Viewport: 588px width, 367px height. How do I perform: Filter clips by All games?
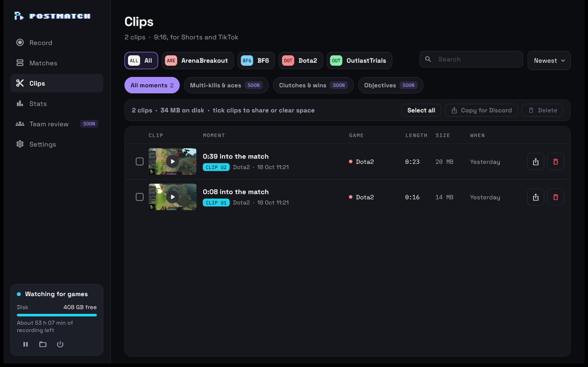pyautogui.click(x=141, y=61)
